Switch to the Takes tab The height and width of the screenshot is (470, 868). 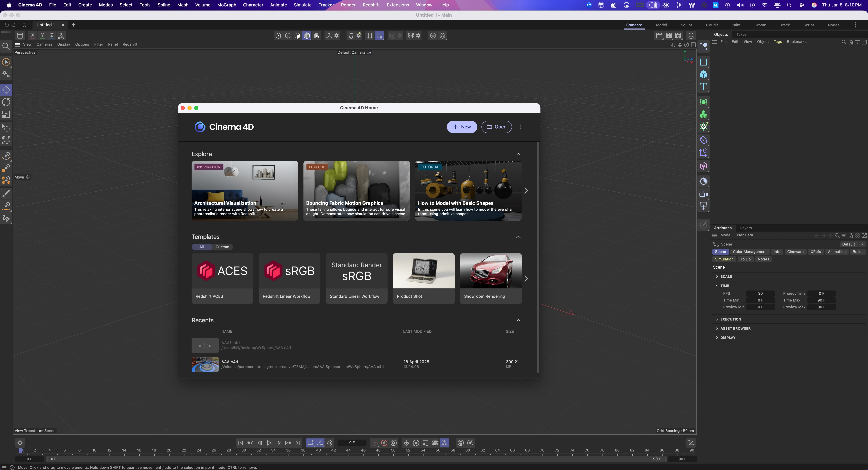(x=741, y=34)
